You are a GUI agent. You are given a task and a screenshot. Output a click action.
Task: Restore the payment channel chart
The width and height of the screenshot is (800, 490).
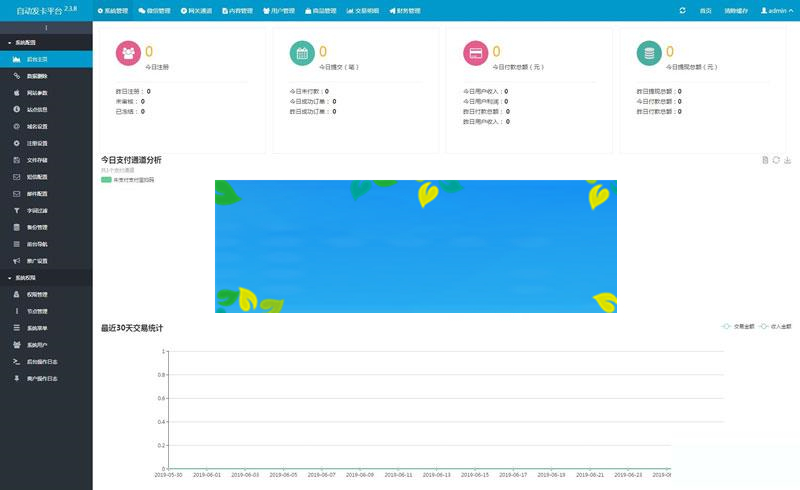pyautogui.click(x=776, y=160)
